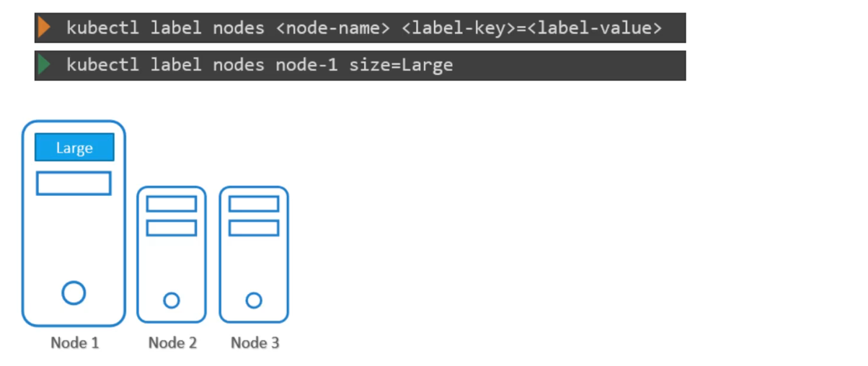This screenshot has height=366, width=868.
Task: Click the "Node 1" text caption
Action: pyautogui.click(x=74, y=343)
